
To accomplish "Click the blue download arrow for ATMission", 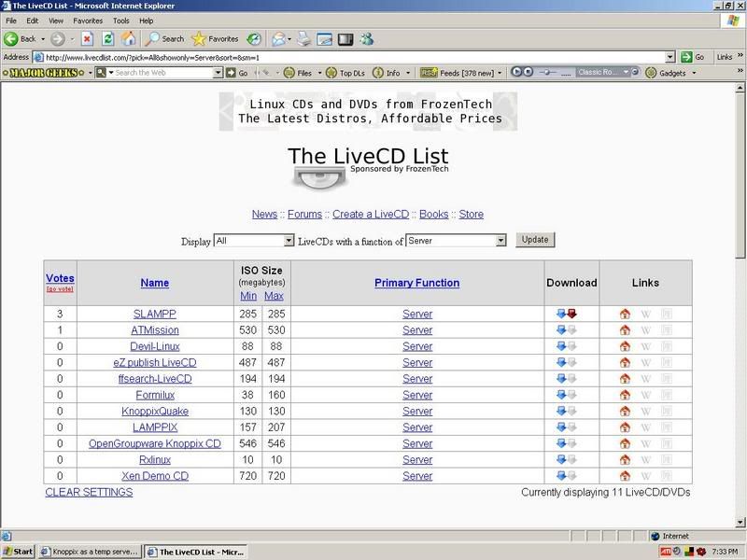I will (x=561, y=330).
